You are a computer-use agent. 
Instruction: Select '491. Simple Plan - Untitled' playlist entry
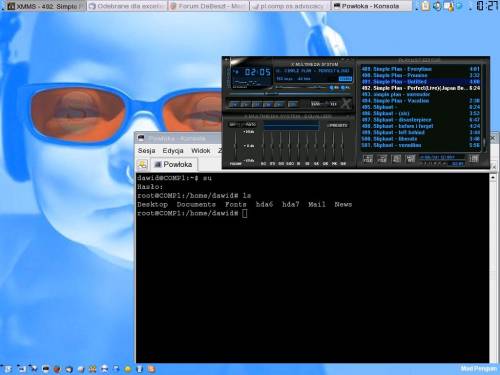(421, 82)
